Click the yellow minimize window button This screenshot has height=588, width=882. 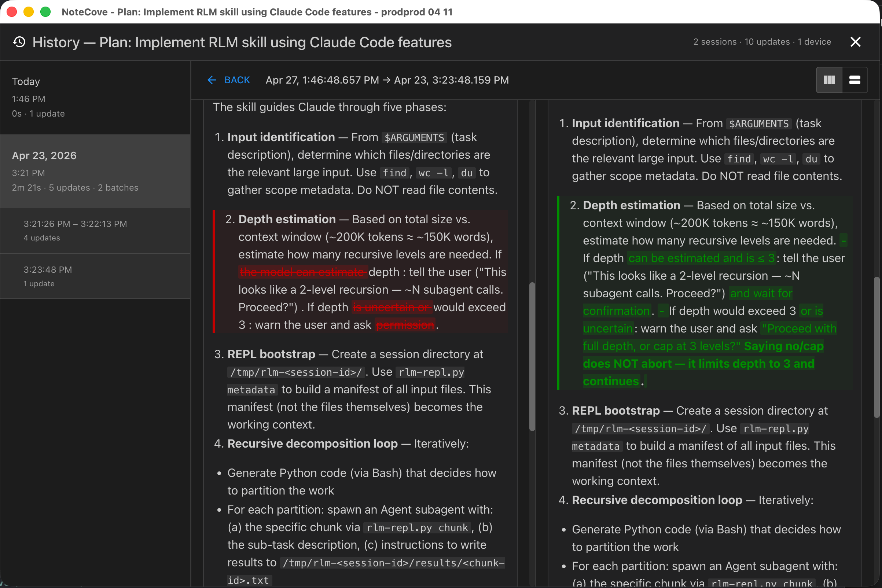pos(29,12)
